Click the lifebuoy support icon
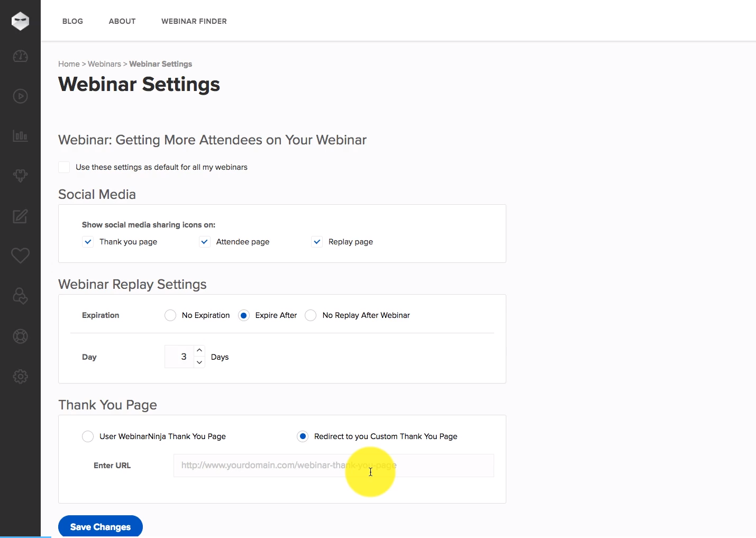The height and width of the screenshot is (538, 756). tap(20, 336)
